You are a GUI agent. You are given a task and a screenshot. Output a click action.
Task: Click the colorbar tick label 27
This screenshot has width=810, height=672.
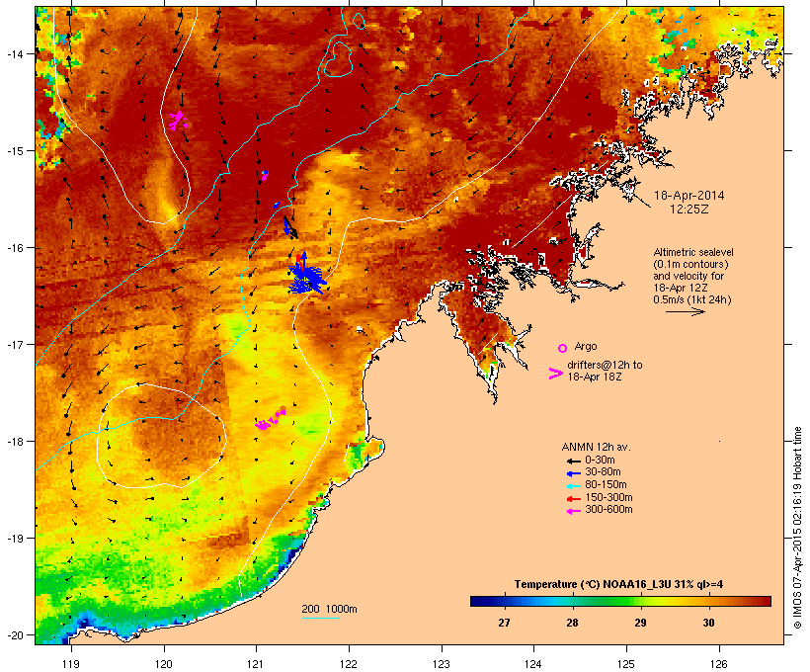[504, 623]
